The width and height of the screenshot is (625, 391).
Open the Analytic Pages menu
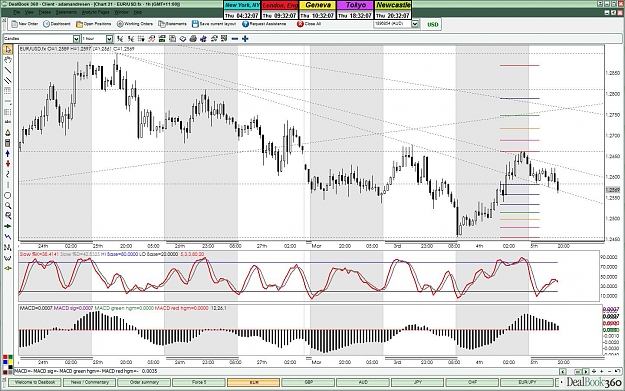96,12
